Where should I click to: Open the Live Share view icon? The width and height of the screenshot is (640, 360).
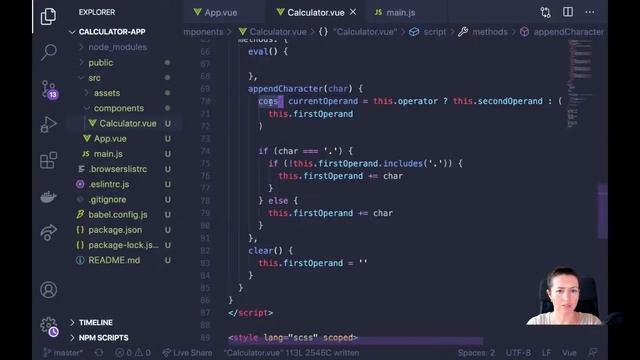48,233
